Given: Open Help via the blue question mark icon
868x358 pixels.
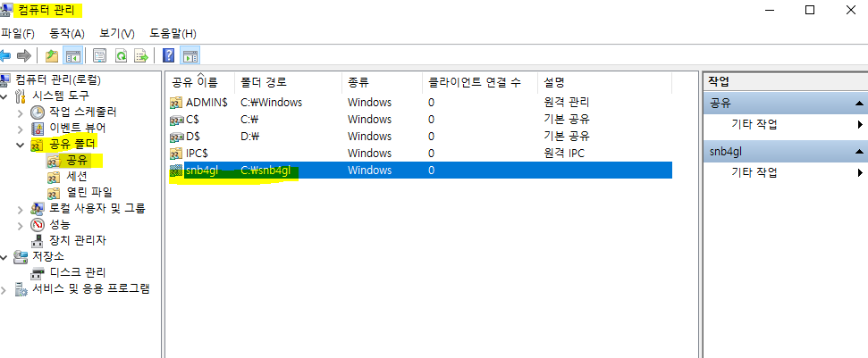Looking at the screenshot, I should click(169, 56).
